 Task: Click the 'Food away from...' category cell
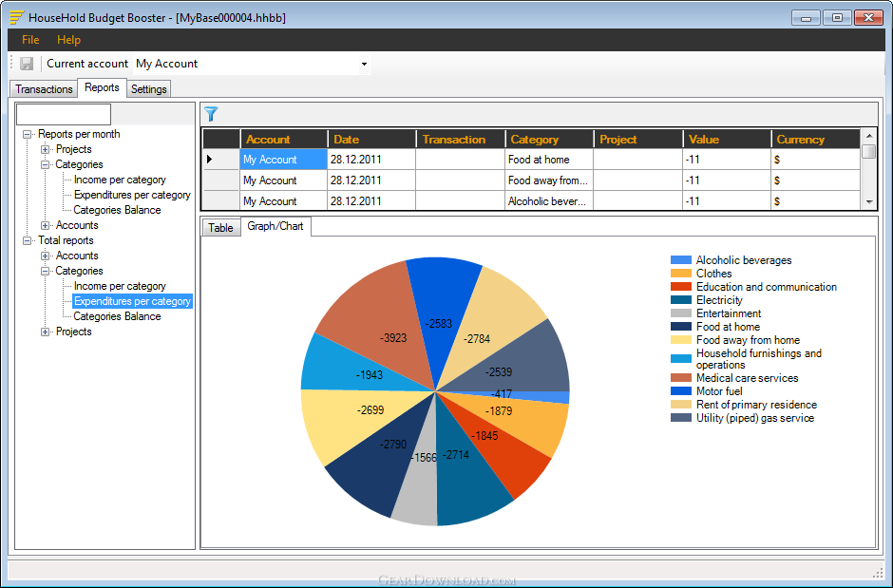[549, 180]
